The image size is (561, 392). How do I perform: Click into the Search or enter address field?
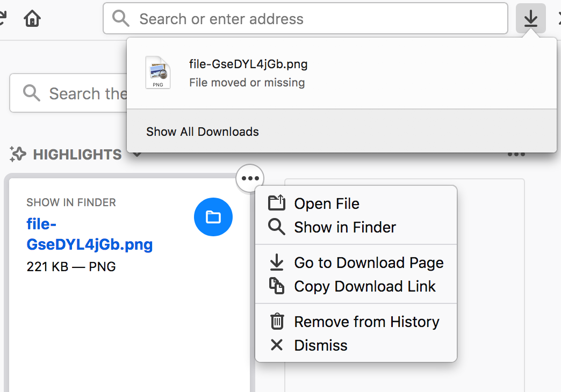tap(305, 19)
